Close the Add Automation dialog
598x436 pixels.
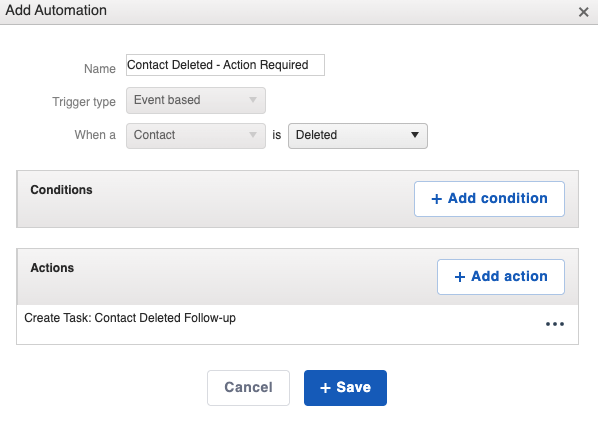[x=583, y=12]
